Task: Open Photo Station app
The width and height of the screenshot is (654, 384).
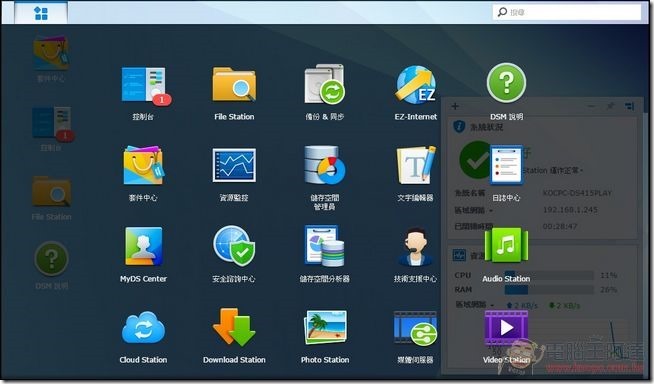Action: (324, 337)
